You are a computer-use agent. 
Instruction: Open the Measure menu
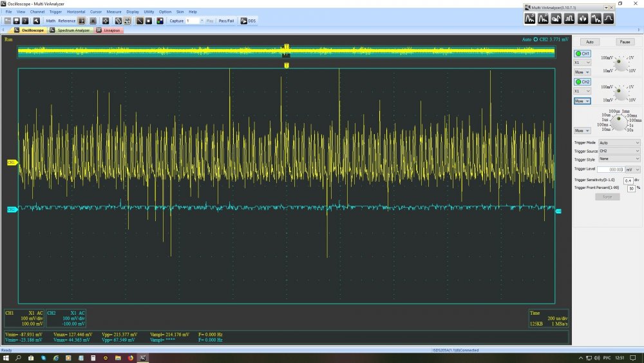pos(114,12)
